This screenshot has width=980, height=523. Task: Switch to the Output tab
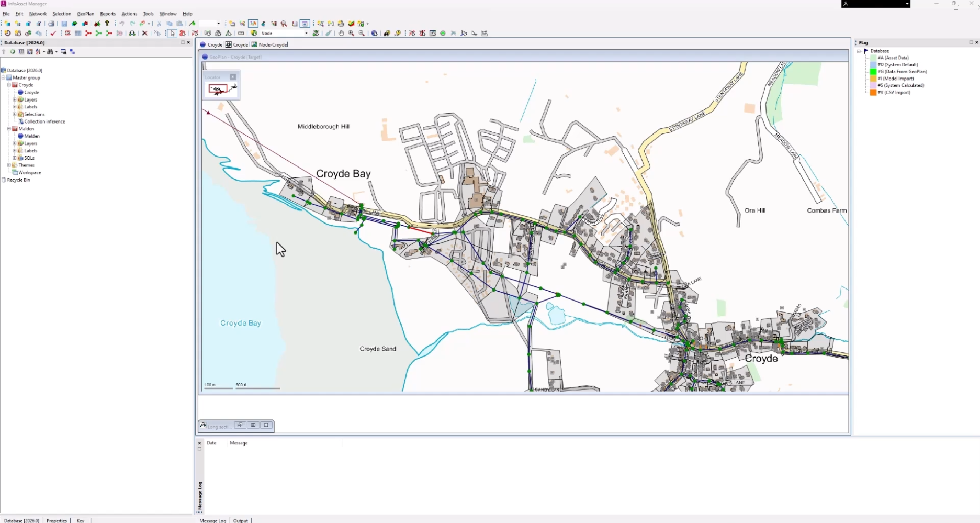point(241,520)
